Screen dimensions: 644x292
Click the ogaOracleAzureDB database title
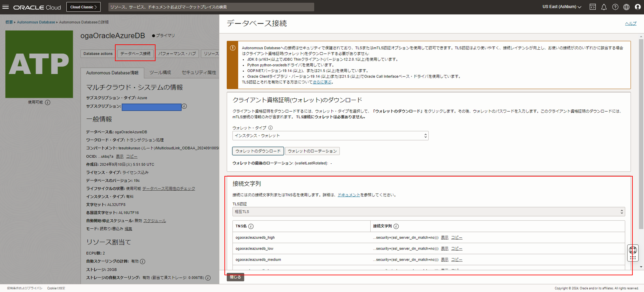coord(113,35)
